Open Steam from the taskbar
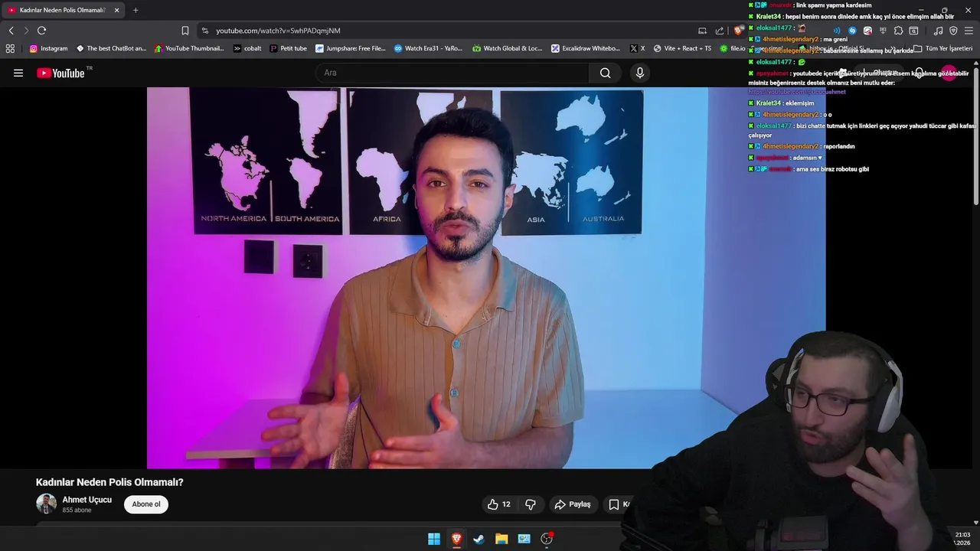Image resolution: width=980 pixels, height=551 pixels. pos(479,539)
